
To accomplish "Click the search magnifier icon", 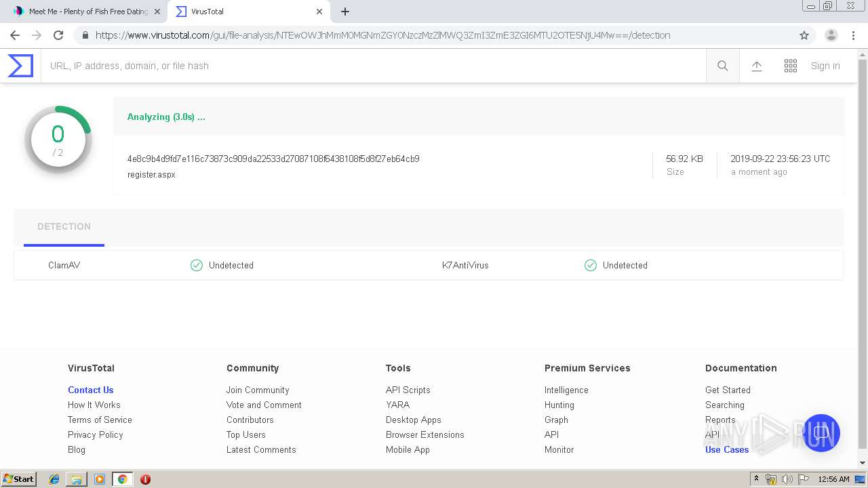I will (x=722, y=66).
